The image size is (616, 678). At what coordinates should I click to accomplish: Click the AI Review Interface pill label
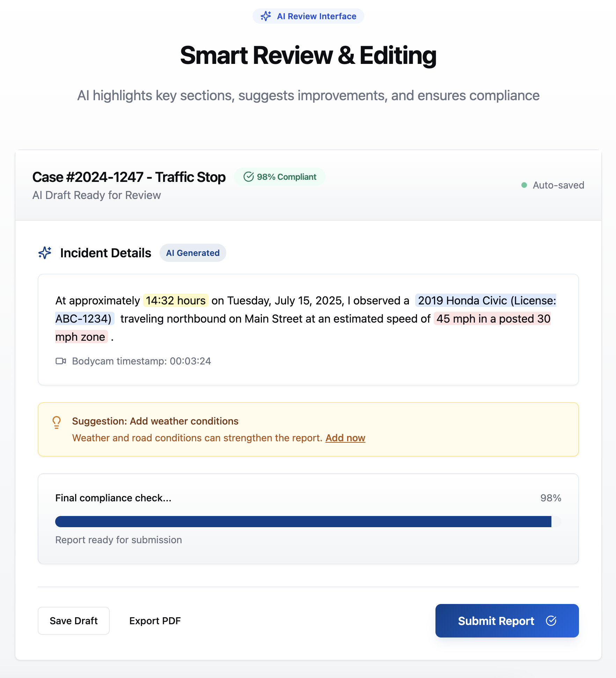click(x=308, y=16)
